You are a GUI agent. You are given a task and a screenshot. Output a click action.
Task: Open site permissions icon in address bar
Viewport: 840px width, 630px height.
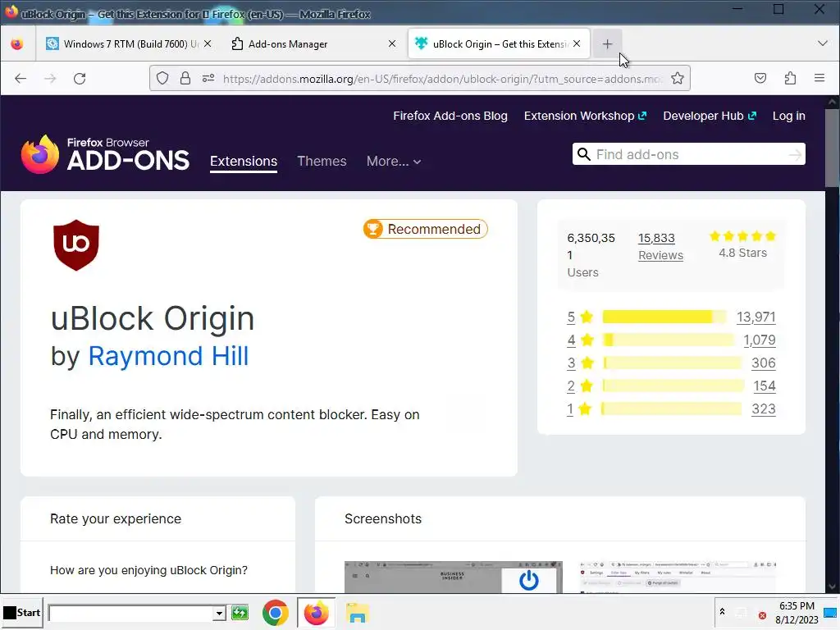pyautogui.click(x=208, y=79)
